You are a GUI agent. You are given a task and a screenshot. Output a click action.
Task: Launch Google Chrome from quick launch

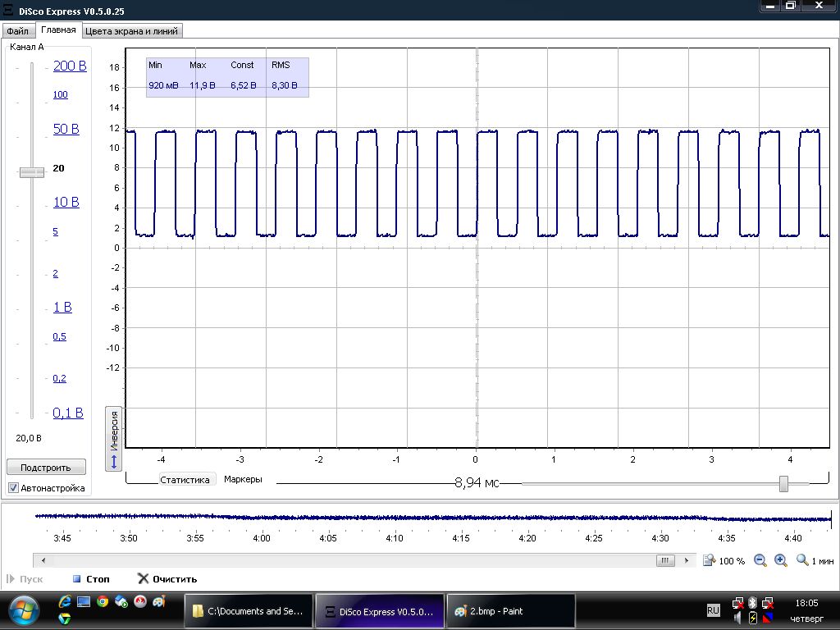click(x=103, y=601)
